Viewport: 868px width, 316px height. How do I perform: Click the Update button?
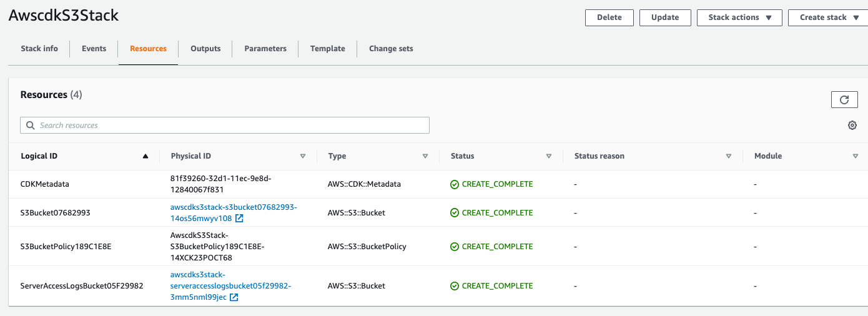point(665,17)
